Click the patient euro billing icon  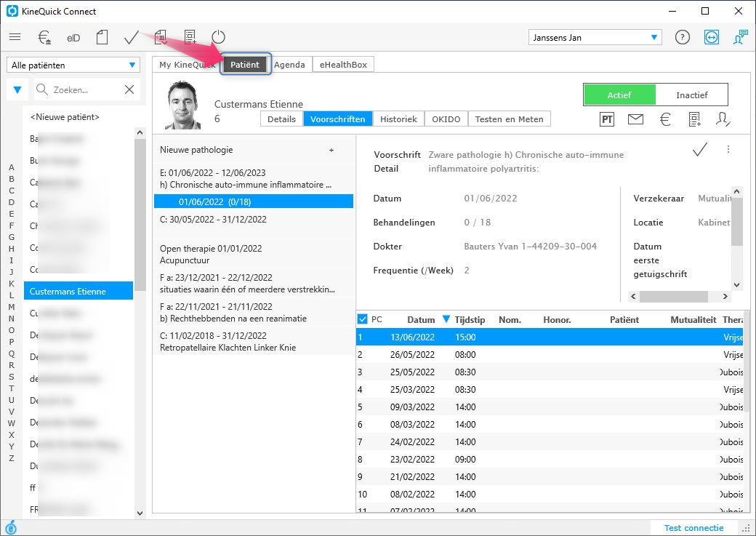click(x=665, y=119)
